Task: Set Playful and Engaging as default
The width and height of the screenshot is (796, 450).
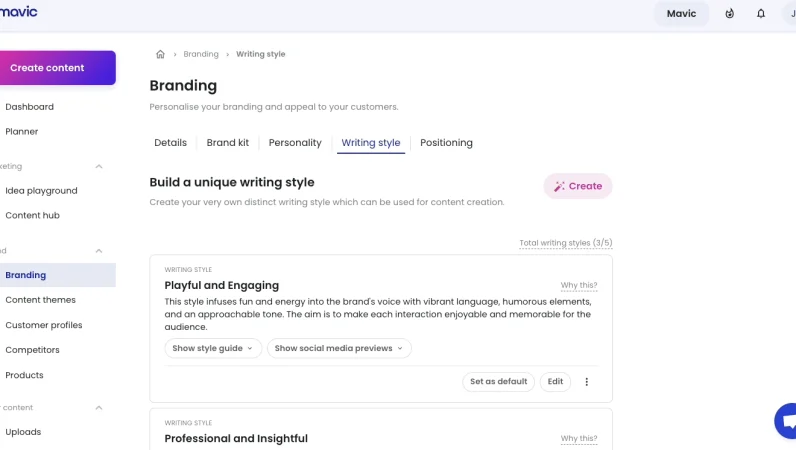Action: click(x=498, y=381)
